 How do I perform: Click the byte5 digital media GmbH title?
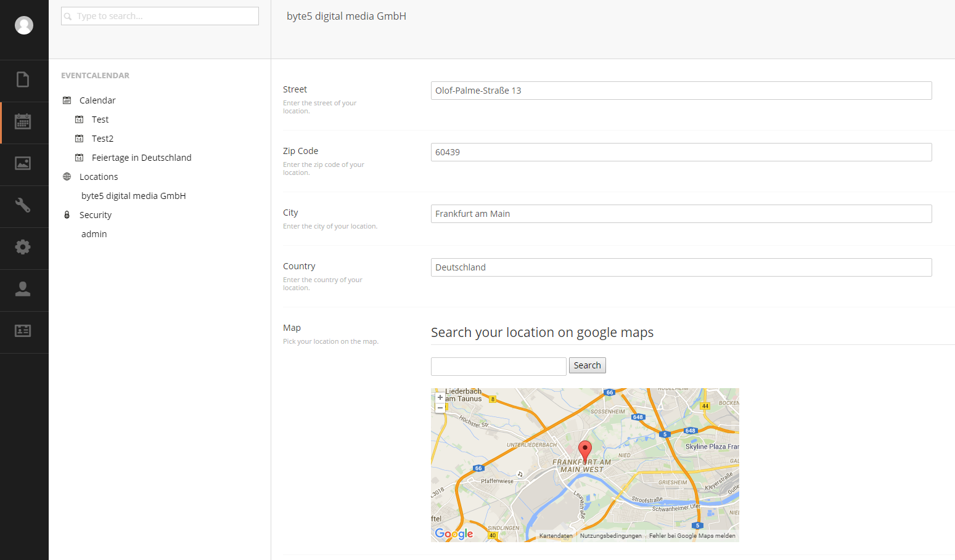click(x=346, y=16)
